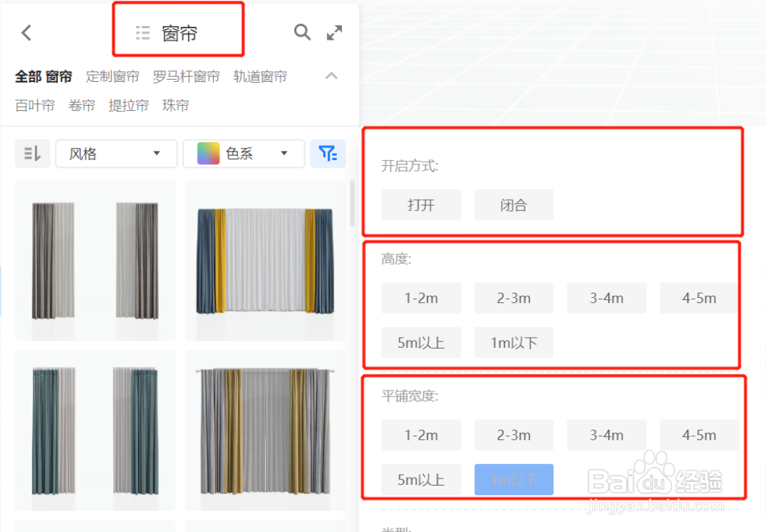The height and width of the screenshot is (532, 766).
Task: Select the 卷帘 category
Action: 82,105
